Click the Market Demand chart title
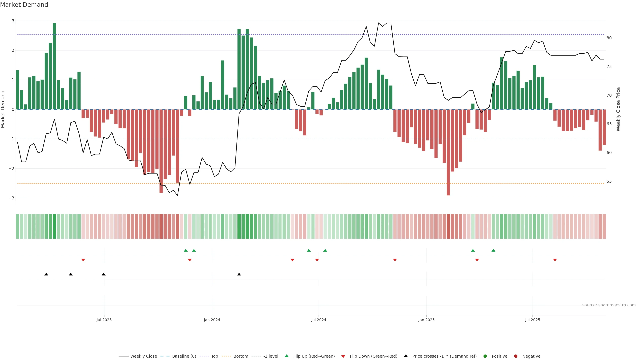This screenshot has width=644, height=362. [x=24, y=5]
